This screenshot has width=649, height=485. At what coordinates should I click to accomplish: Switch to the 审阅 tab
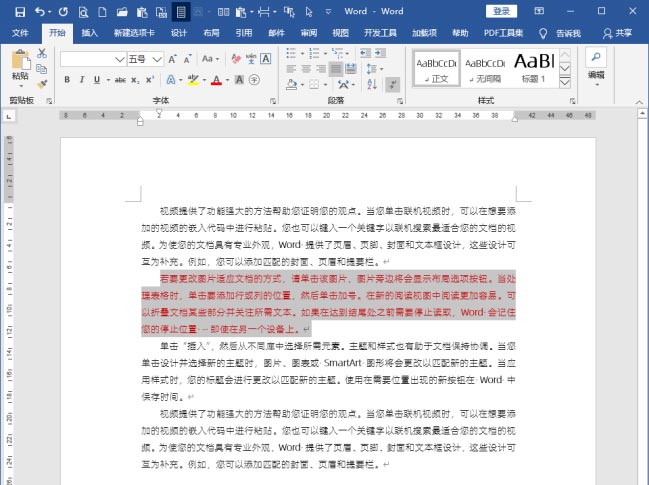tap(309, 33)
